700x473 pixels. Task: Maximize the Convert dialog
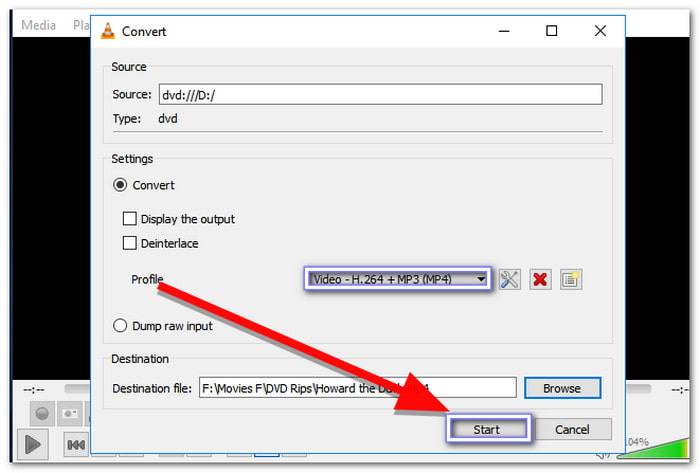[552, 31]
